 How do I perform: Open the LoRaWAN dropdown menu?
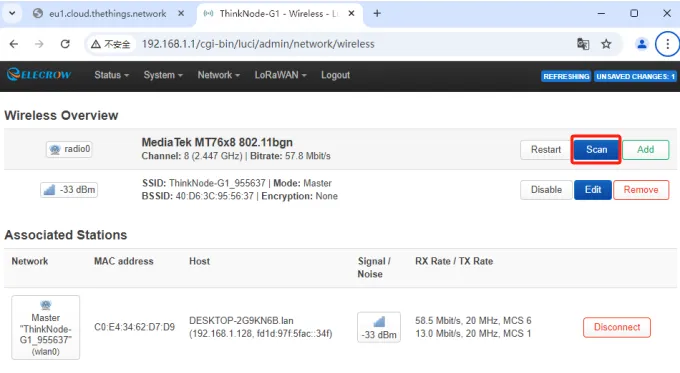[281, 75]
